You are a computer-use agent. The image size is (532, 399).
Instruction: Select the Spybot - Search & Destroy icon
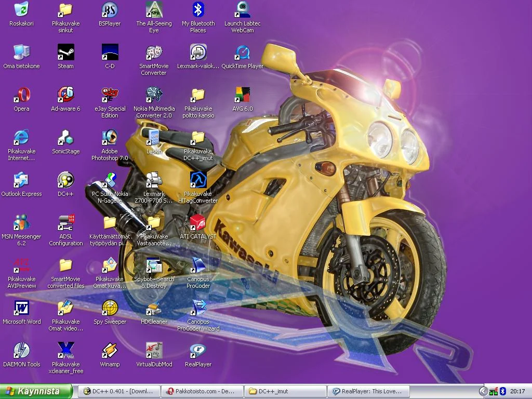click(154, 265)
